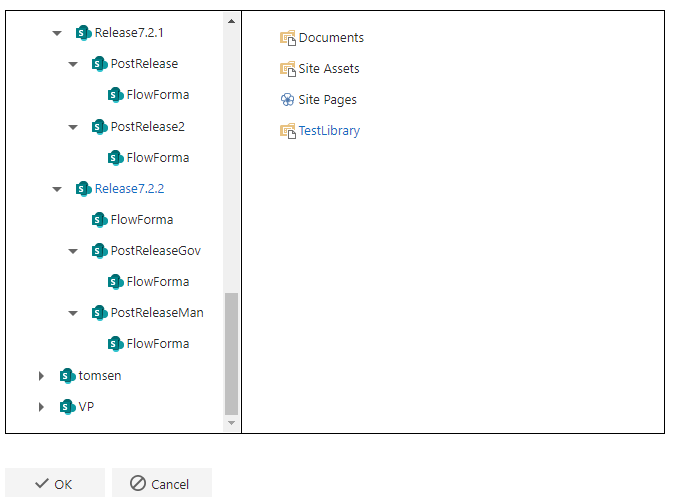Select the tomsen site
The height and width of the screenshot is (501, 675).
[100, 375]
